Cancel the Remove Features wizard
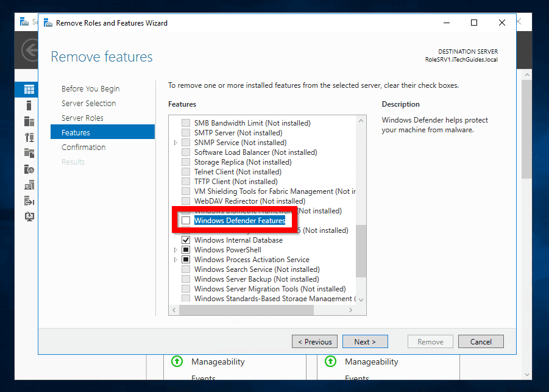The height and width of the screenshot is (392, 549). tap(480, 341)
